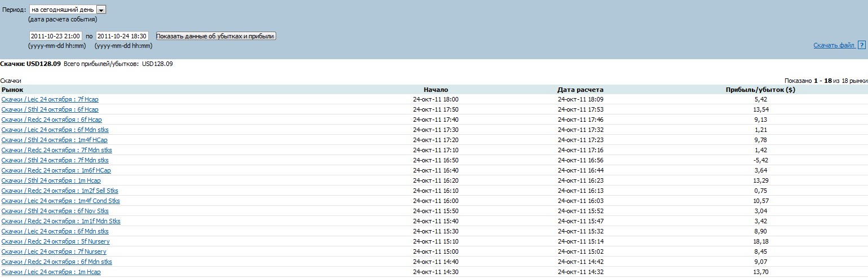The height and width of the screenshot is (278, 868).
Task: Click the Скачки: USD128.09 summary text
Action: [x=30, y=64]
